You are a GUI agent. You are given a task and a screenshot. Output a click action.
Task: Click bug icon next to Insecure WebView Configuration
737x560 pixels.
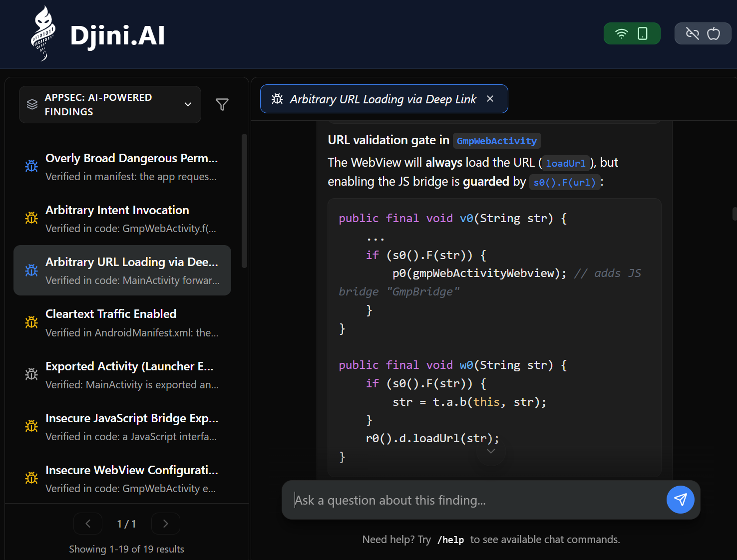pyautogui.click(x=31, y=478)
